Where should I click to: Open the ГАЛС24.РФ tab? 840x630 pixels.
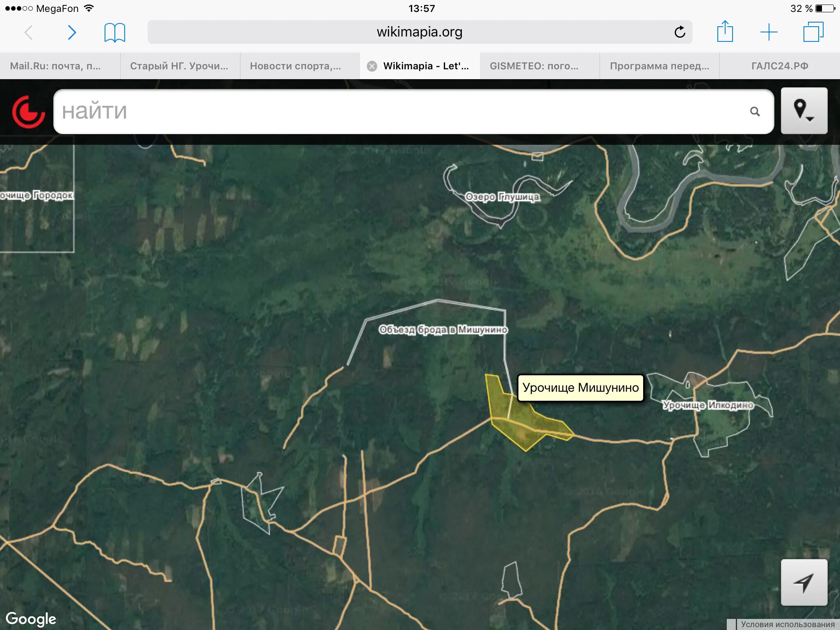[779, 66]
